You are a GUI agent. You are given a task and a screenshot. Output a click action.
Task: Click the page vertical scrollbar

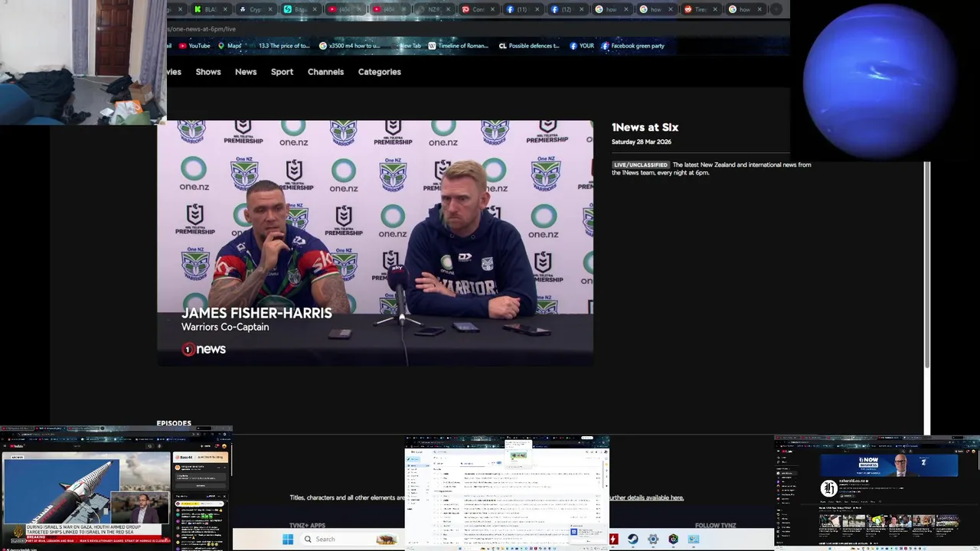[927, 264]
